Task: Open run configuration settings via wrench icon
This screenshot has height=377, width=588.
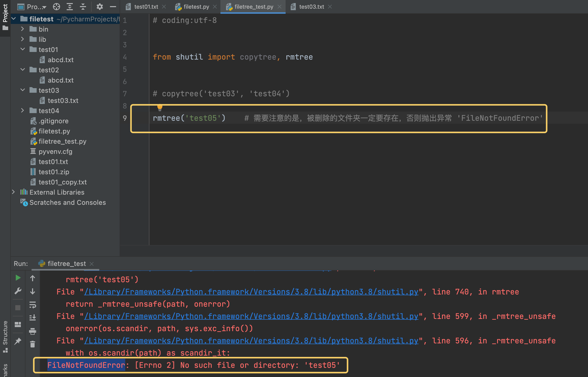Action: click(18, 291)
